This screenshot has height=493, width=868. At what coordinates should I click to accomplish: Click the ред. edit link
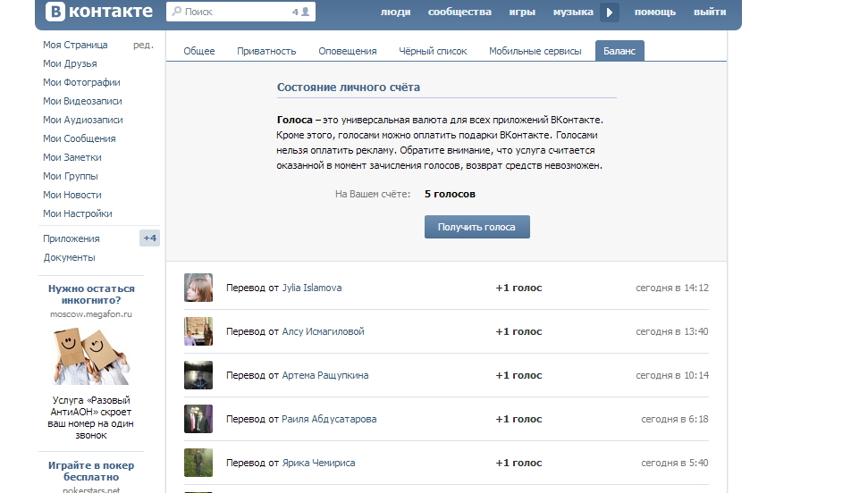point(143,45)
